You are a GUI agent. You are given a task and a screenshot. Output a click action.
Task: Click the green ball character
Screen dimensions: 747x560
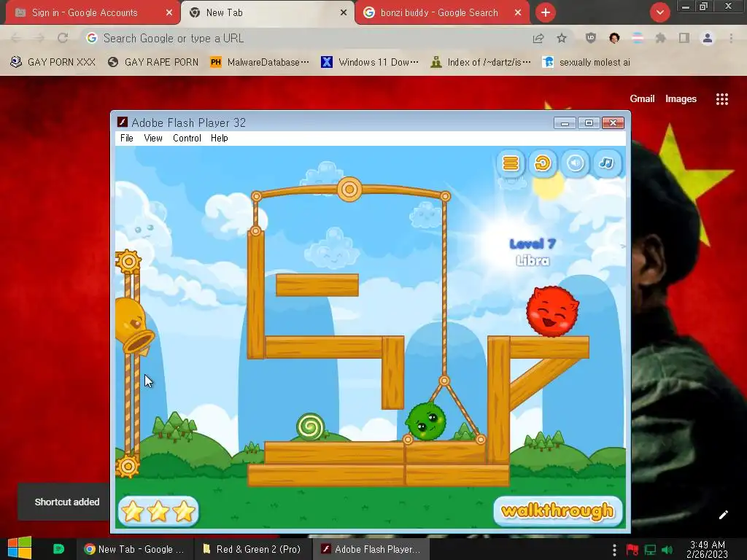coord(426,421)
